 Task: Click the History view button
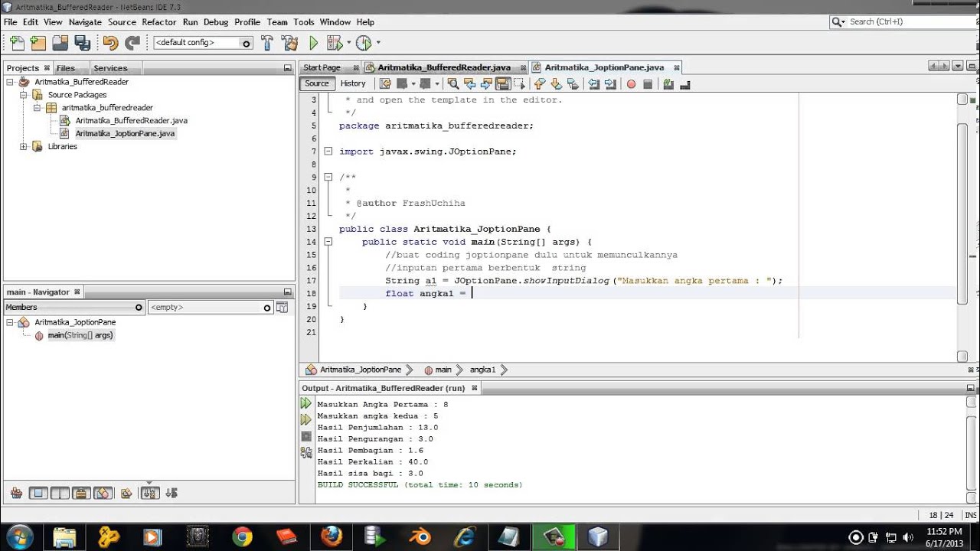pyautogui.click(x=353, y=83)
